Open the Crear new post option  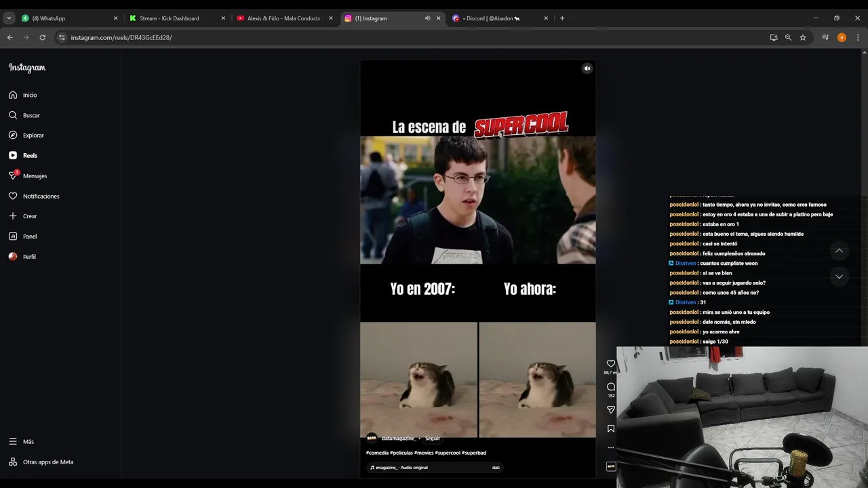(x=23, y=216)
